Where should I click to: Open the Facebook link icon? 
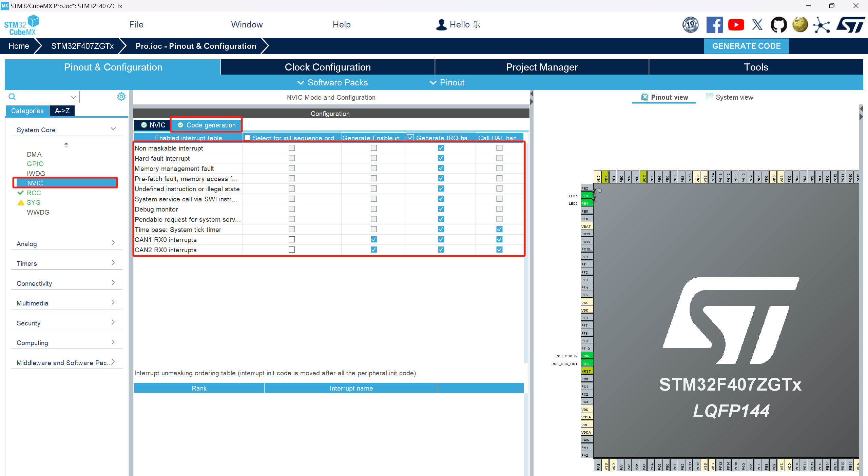[x=714, y=25]
